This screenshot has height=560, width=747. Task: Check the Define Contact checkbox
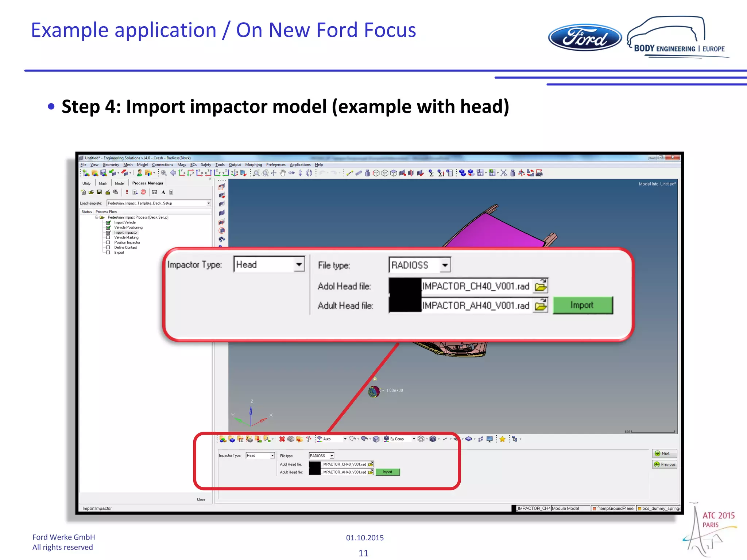108,248
